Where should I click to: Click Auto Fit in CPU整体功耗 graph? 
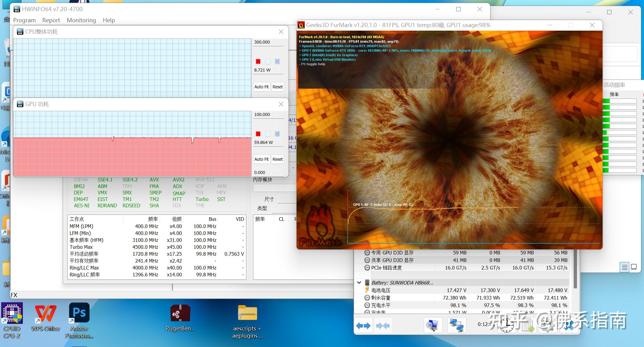pos(261,87)
